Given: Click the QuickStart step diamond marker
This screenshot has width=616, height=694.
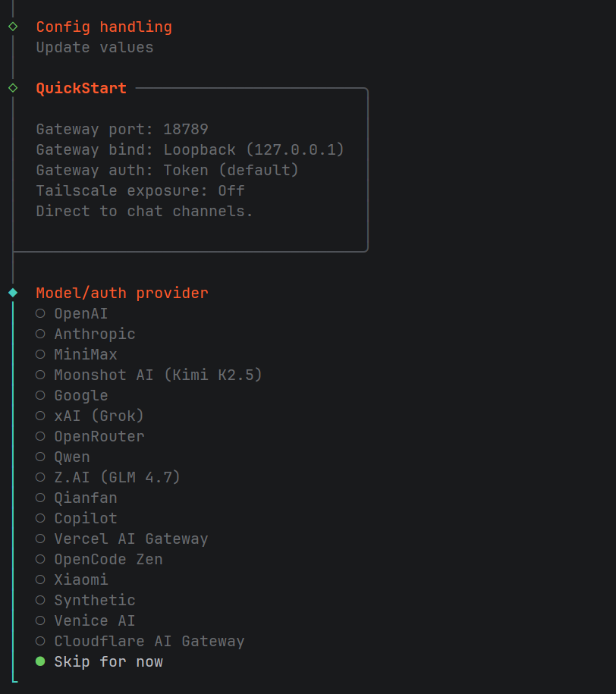Looking at the screenshot, I should pyautogui.click(x=13, y=88).
